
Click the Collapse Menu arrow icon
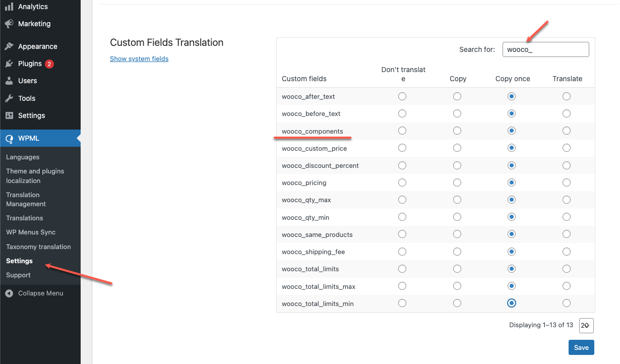pyautogui.click(x=9, y=293)
